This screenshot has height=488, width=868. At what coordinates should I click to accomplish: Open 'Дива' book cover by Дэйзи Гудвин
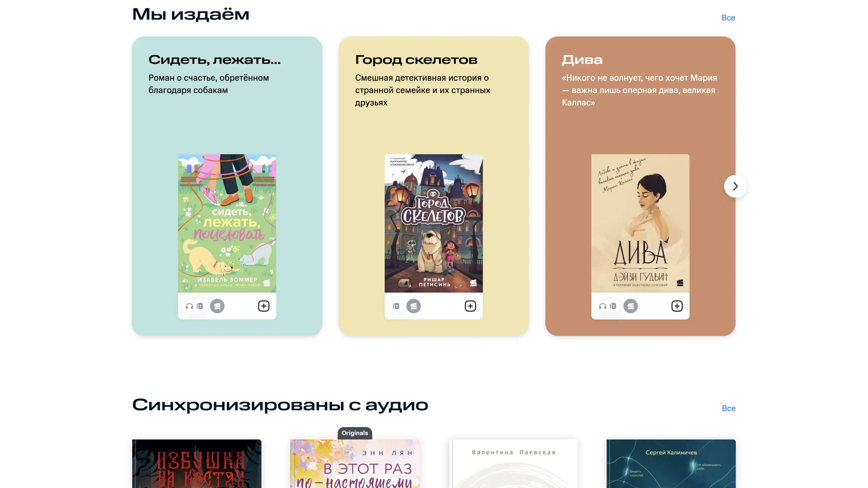[x=640, y=223]
